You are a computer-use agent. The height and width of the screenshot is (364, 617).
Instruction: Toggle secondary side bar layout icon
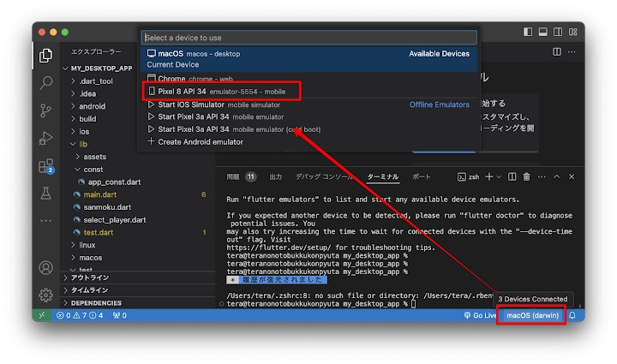[558, 32]
